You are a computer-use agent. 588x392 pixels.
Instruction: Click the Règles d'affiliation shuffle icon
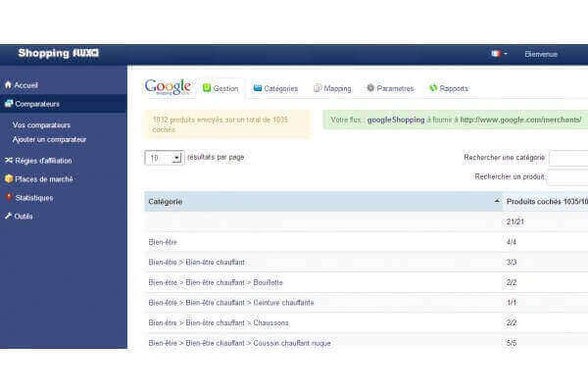tap(9, 160)
